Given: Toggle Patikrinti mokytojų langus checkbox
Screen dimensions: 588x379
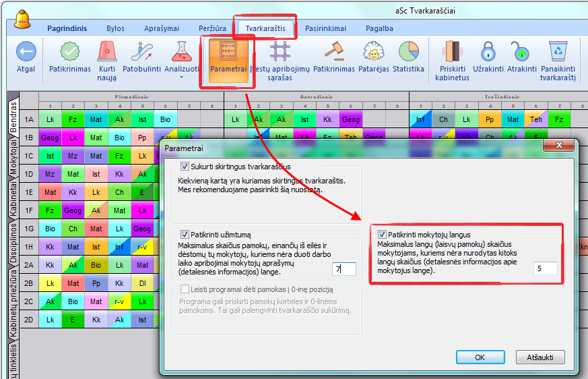Looking at the screenshot, I should [382, 235].
